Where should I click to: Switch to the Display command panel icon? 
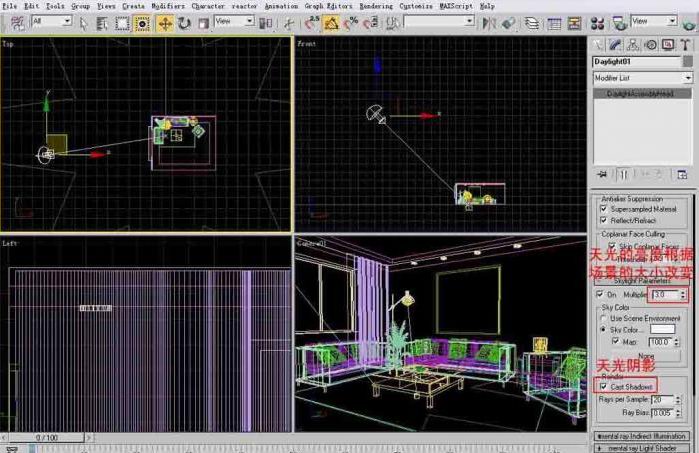667,44
